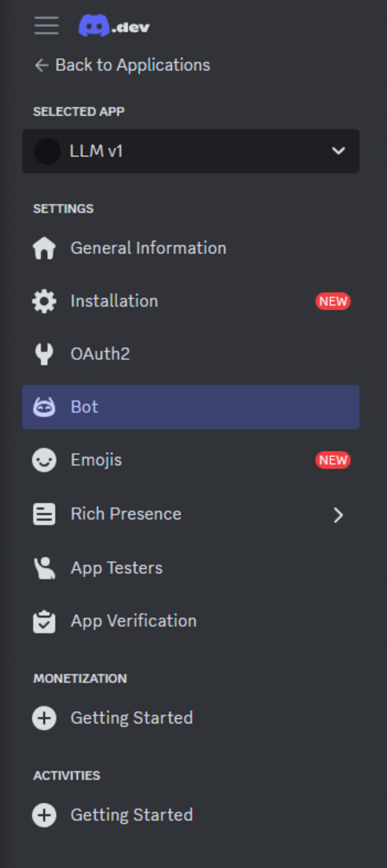
Task: Click the Discord .dev logo
Action: coord(114,26)
